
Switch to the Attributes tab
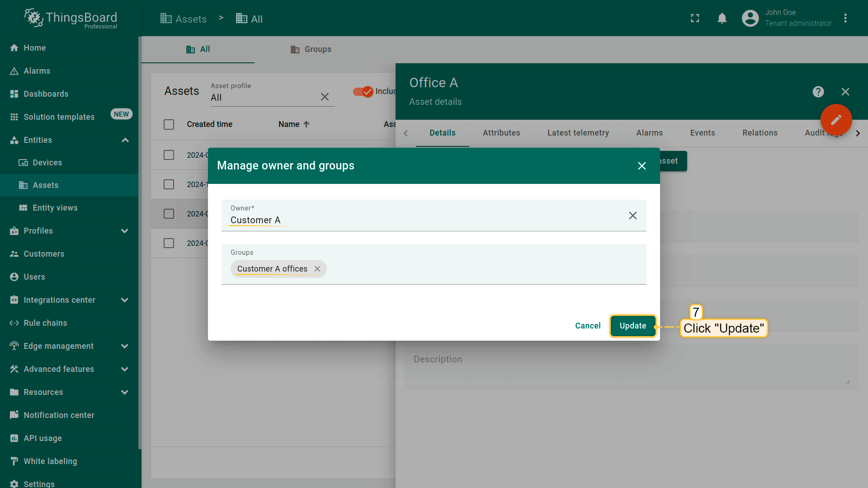pyautogui.click(x=501, y=133)
